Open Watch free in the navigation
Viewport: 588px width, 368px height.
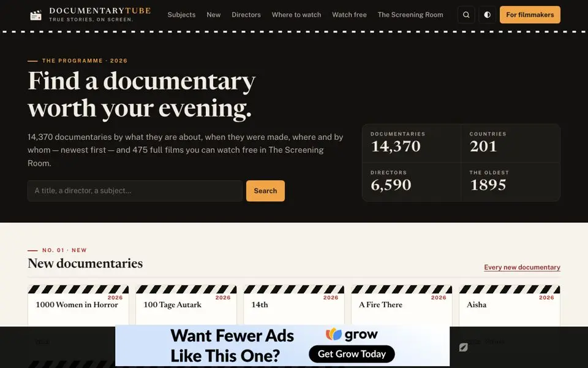pos(349,15)
